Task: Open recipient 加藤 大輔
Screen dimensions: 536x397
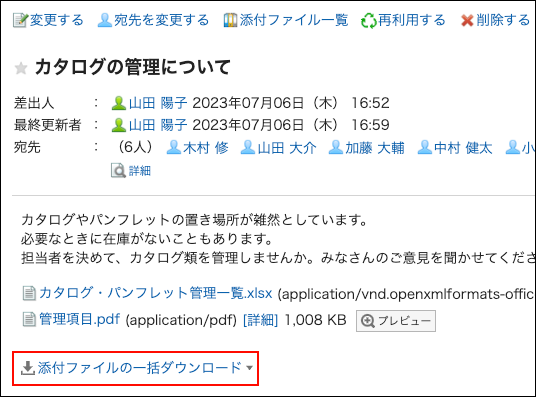Action: pyautogui.click(x=375, y=148)
